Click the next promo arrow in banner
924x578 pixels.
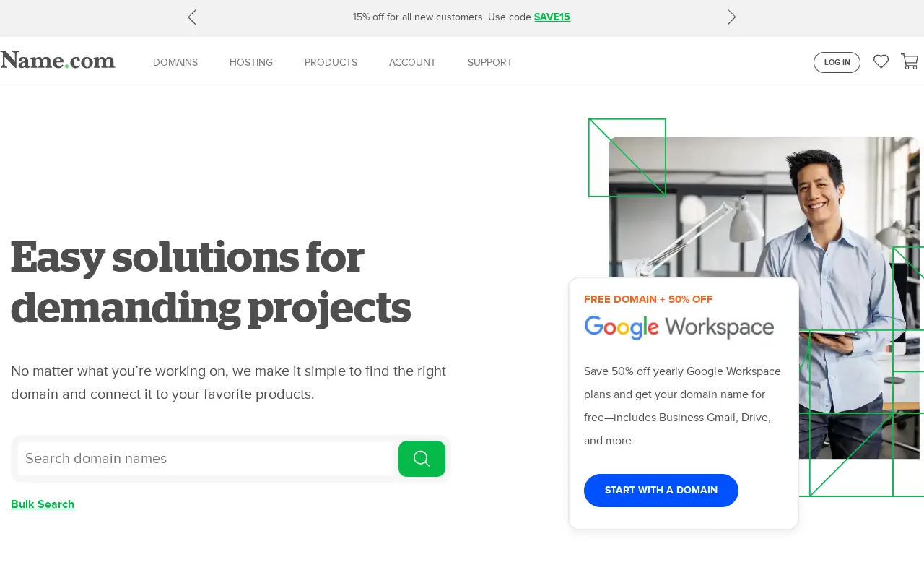point(731,17)
